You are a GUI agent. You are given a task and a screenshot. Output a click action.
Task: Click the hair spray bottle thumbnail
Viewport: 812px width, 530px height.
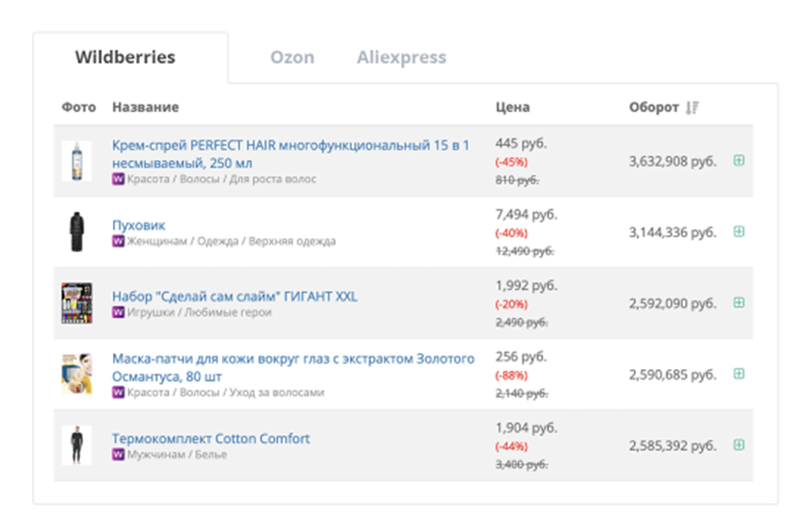point(76,161)
